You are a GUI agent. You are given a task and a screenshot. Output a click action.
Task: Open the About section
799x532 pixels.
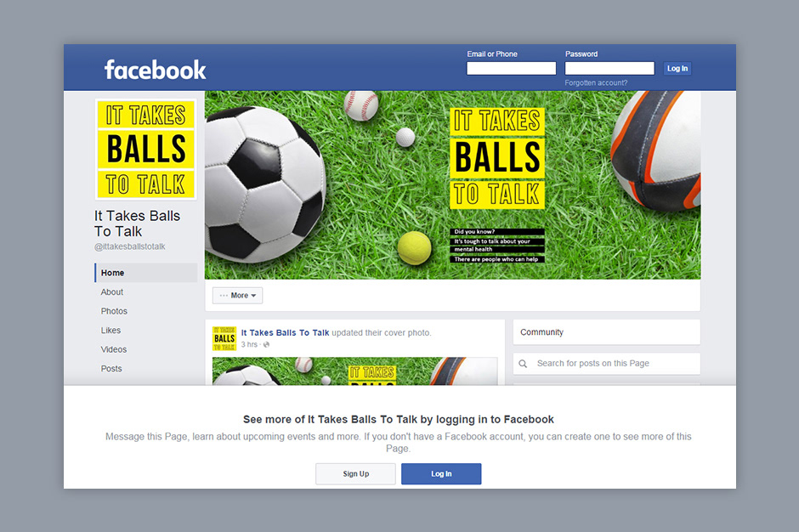click(112, 292)
